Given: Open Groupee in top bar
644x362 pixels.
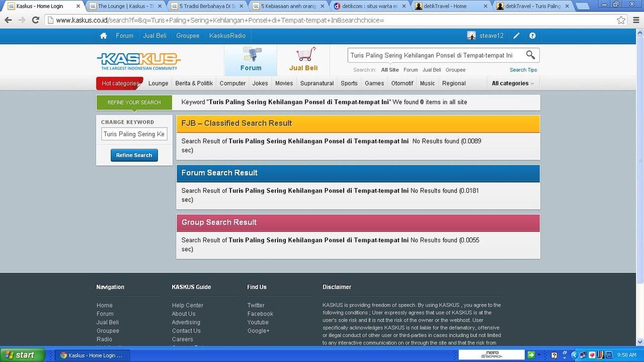Looking at the screenshot, I should 188,36.
